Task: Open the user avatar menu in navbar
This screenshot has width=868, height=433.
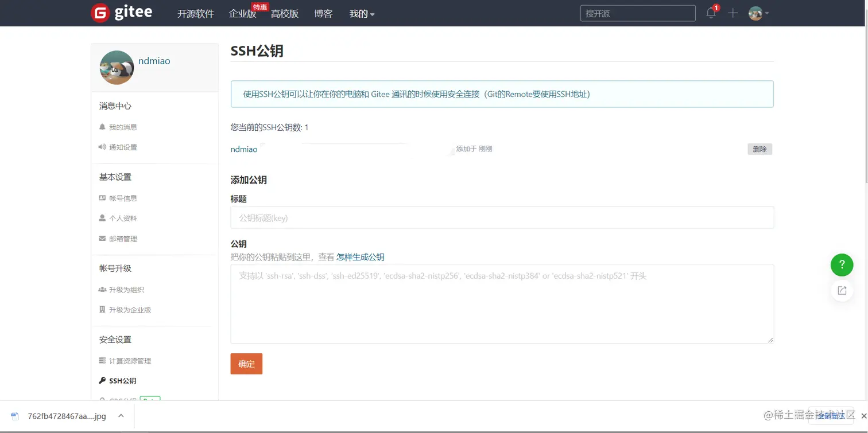Action: pyautogui.click(x=758, y=13)
